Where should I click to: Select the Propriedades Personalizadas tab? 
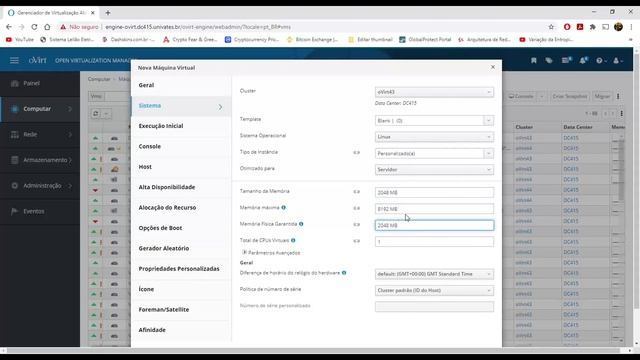coord(181,269)
